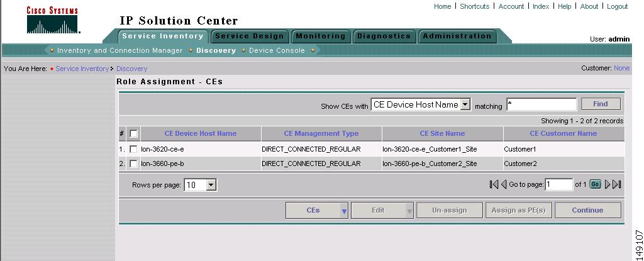
Task: Click the Continue button
Action: point(588,210)
